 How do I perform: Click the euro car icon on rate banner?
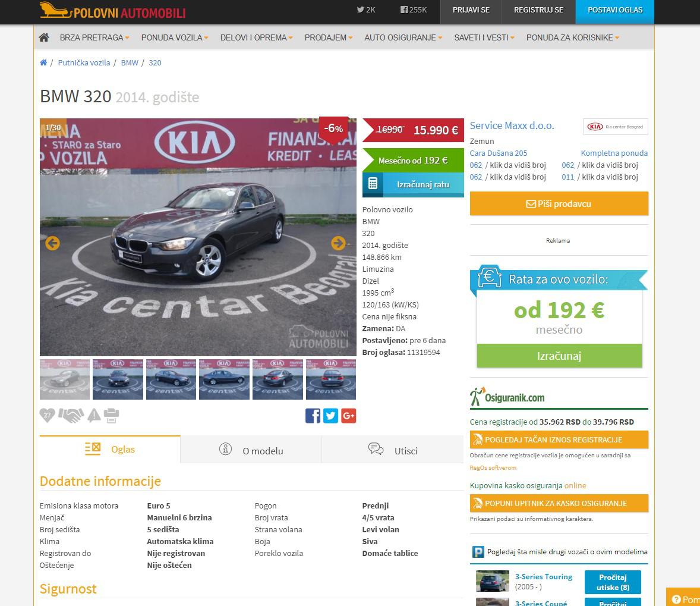click(489, 277)
